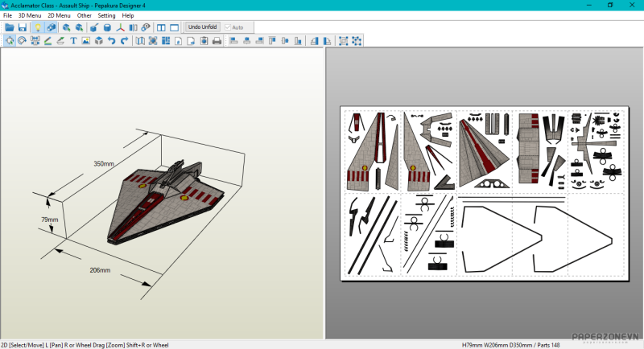Click the Undo Unfold button

click(202, 27)
